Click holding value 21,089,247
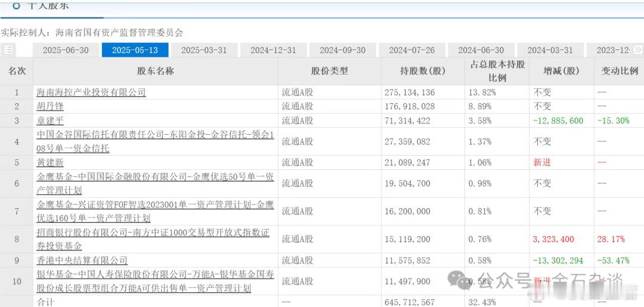The height and width of the screenshot is (307, 644). (x=407, y=163)
